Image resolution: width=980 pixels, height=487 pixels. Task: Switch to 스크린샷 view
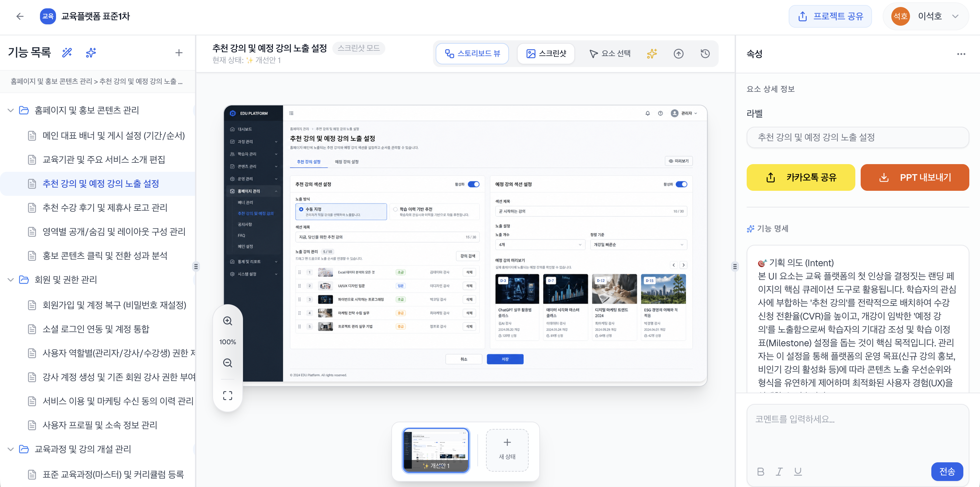(546, 54)
